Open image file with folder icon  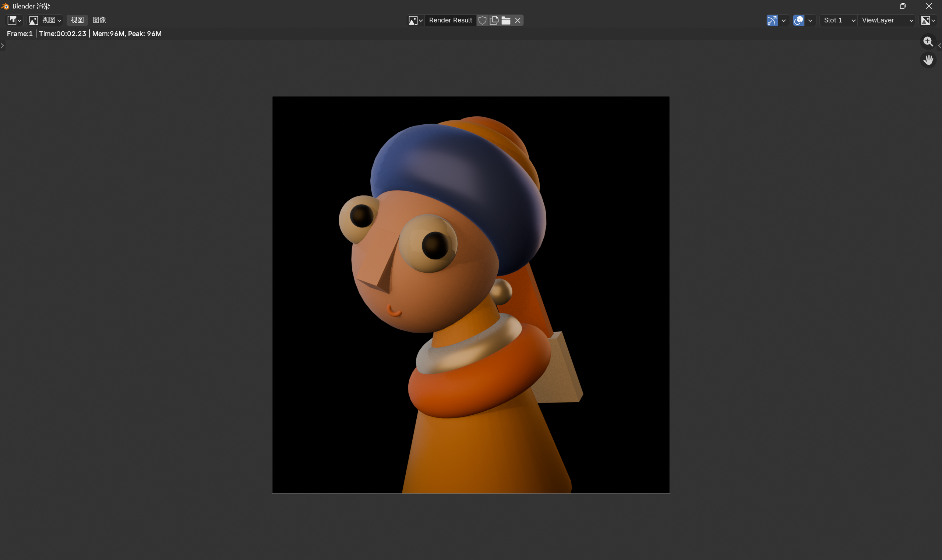(x=506, y=20)
